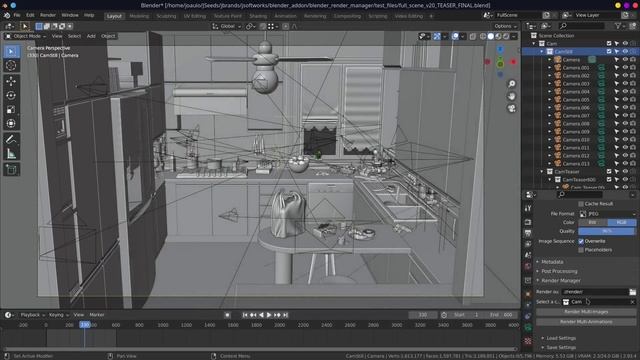Open the Render menu
This screenshot has width=640, height=360.
(48, 15)
